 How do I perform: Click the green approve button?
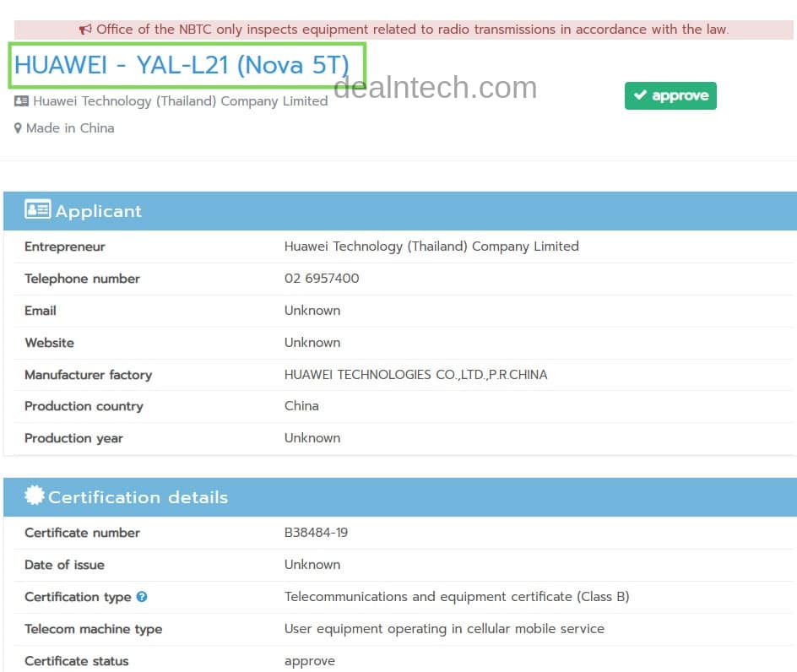click(670, 95)
